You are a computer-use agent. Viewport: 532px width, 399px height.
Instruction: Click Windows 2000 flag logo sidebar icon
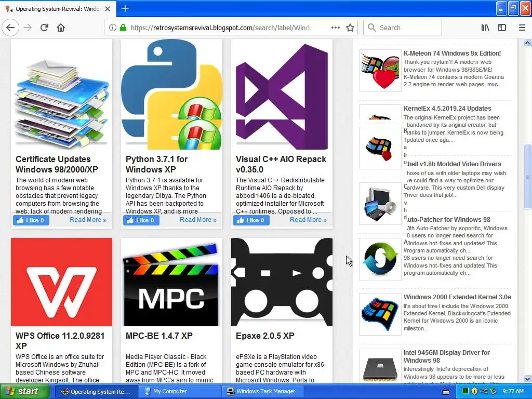[x=380, y=314]
